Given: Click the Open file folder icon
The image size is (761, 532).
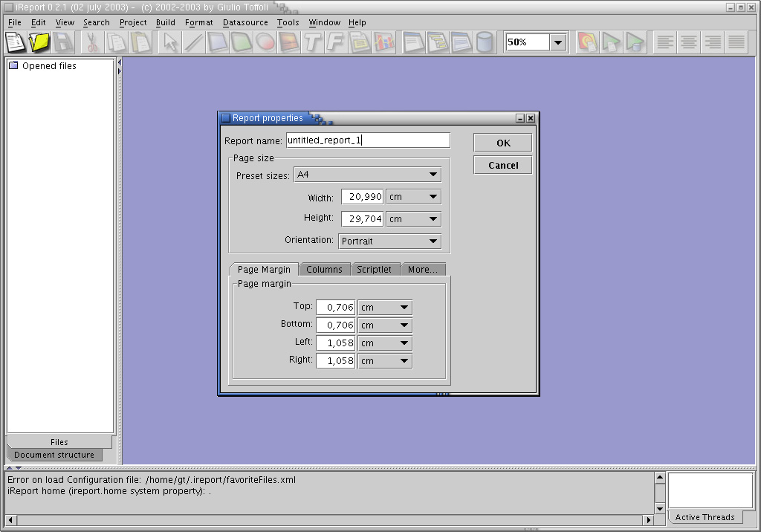Looking at the screenshot, I should pos(39,42).
